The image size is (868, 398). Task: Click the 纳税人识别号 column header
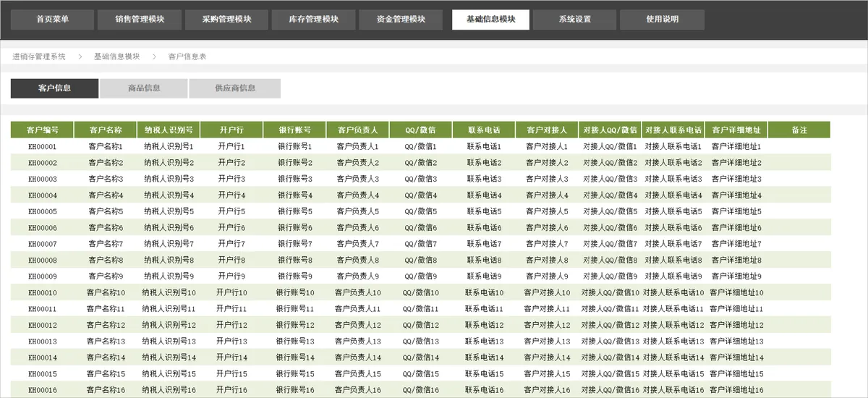click(x=169, y=130)
